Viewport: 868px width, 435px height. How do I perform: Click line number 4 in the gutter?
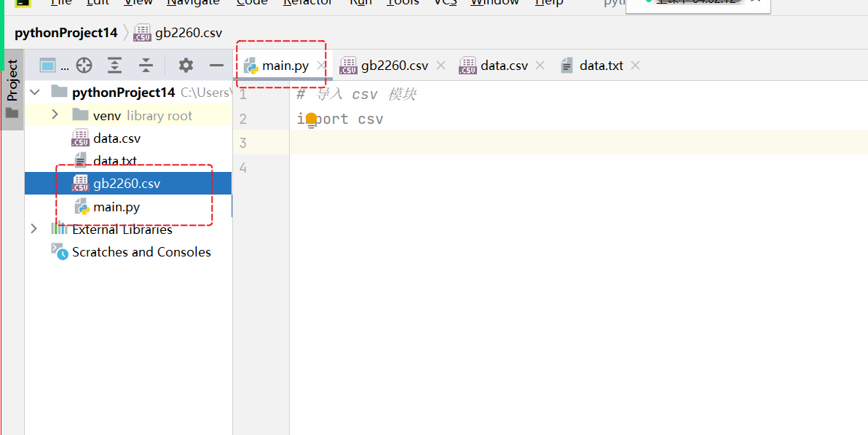click(243, 168)
